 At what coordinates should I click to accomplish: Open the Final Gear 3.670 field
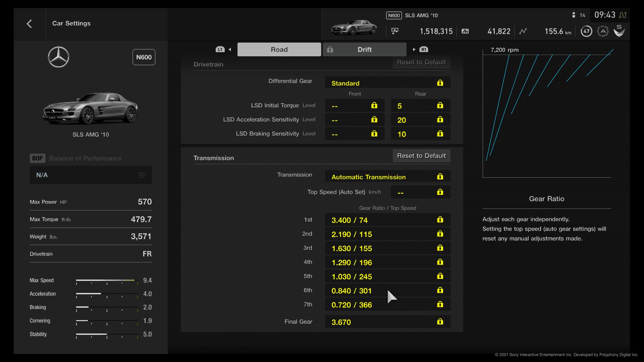[387, 322]
